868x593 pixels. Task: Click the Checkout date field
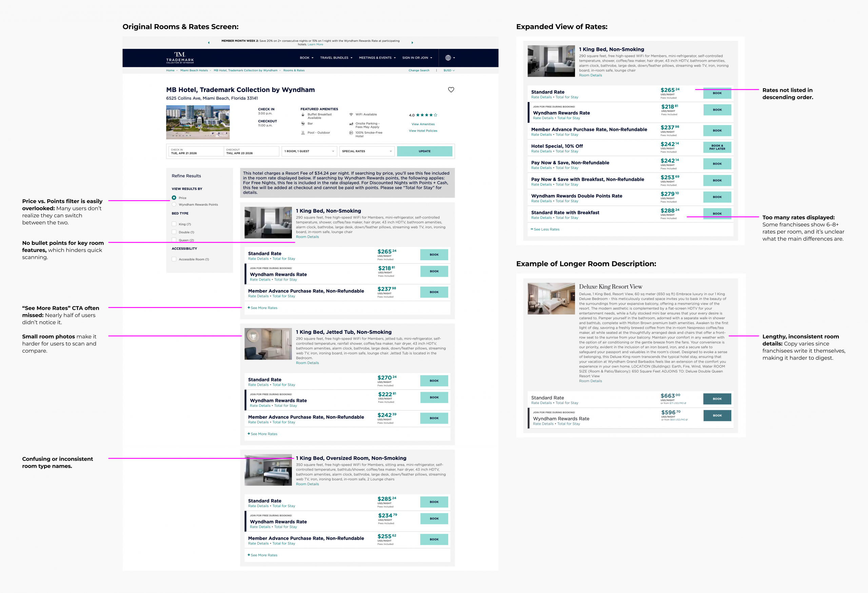click(x=251, y=151)
